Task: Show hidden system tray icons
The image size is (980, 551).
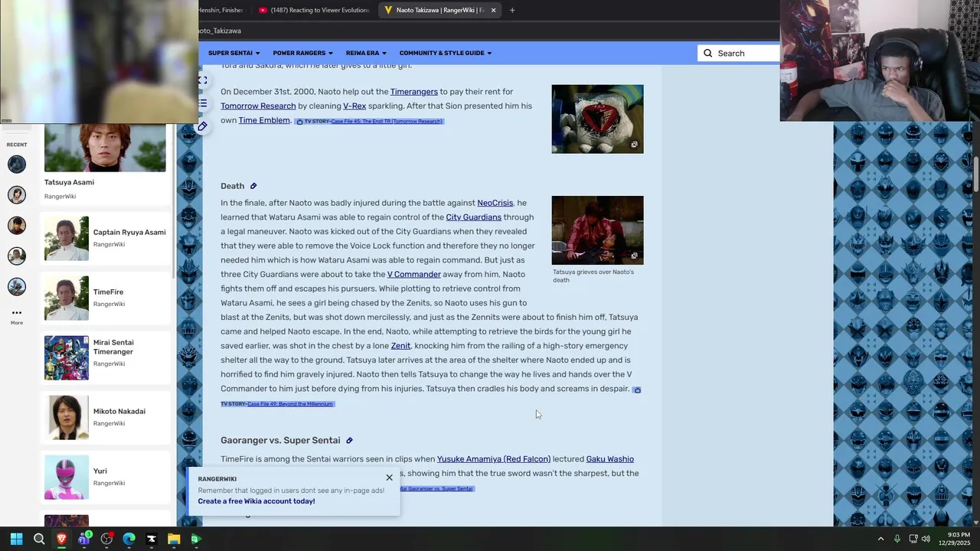Action: pyautogui.click(x=880, y=539)
